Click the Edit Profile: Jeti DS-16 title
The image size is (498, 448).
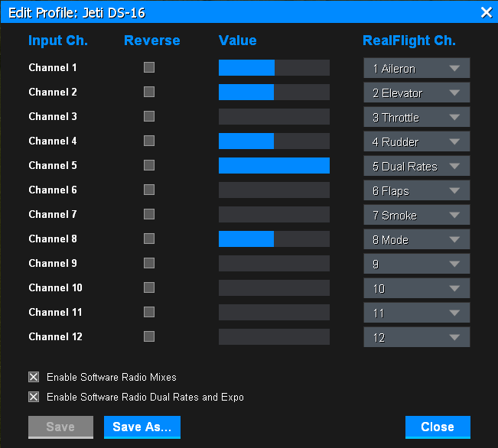tap(76, 13)
